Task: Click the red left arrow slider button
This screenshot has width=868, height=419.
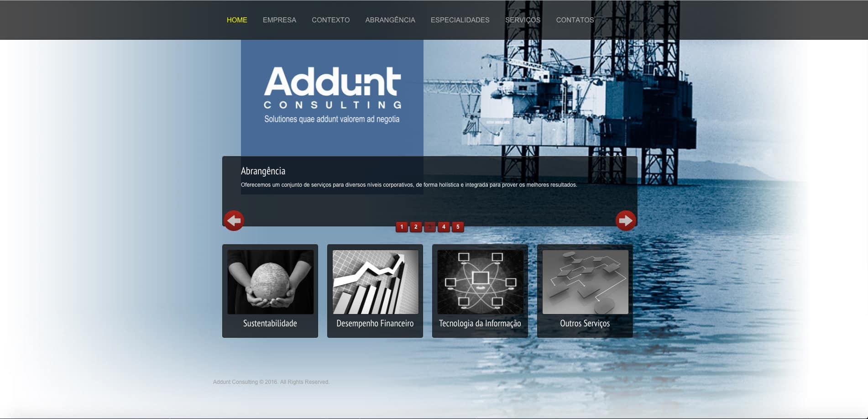Action: 234,221
